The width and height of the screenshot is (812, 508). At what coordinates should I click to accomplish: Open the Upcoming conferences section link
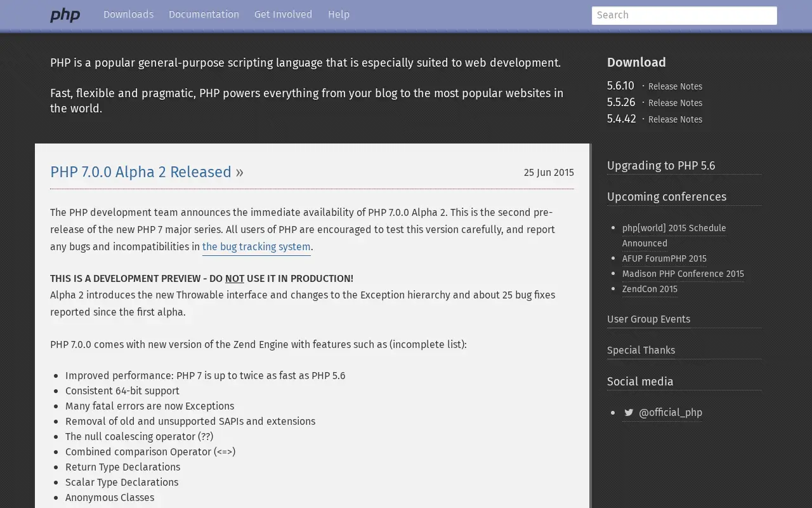click(x=667, y=197)
